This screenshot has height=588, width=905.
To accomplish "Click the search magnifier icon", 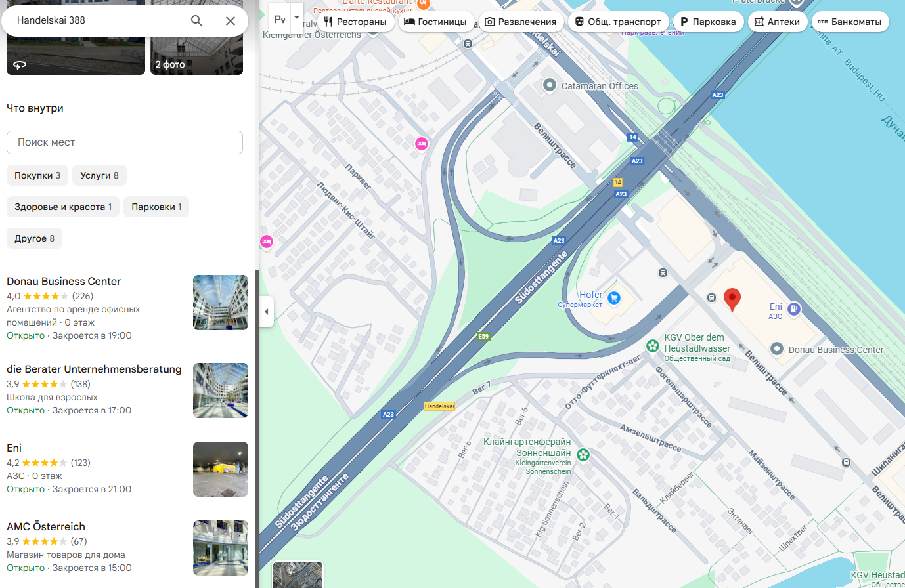I will click(196, 21).
